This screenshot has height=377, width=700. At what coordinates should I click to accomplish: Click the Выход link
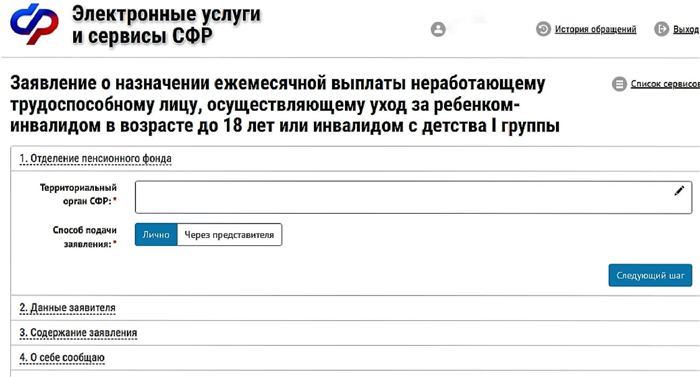[686, 29]
